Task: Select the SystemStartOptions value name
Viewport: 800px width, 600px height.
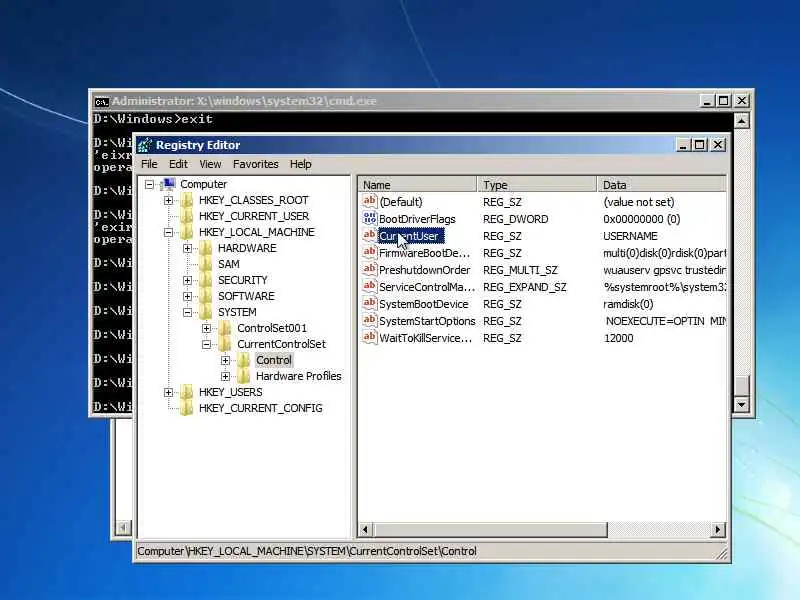Action: click(427, 321)
